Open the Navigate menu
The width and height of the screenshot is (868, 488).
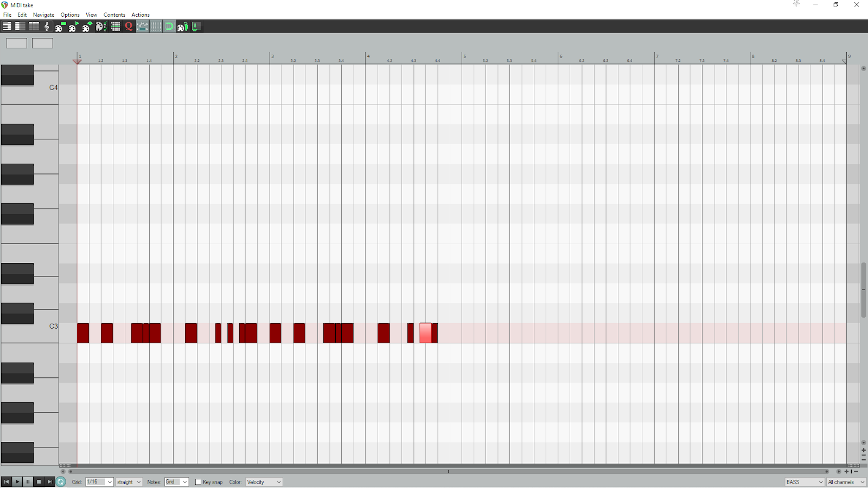[x=43, y=15]
